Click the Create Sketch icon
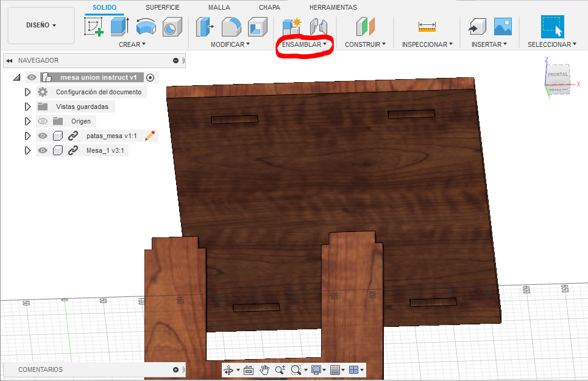This screenshot has width=588, height=381. tap(94, 27)
